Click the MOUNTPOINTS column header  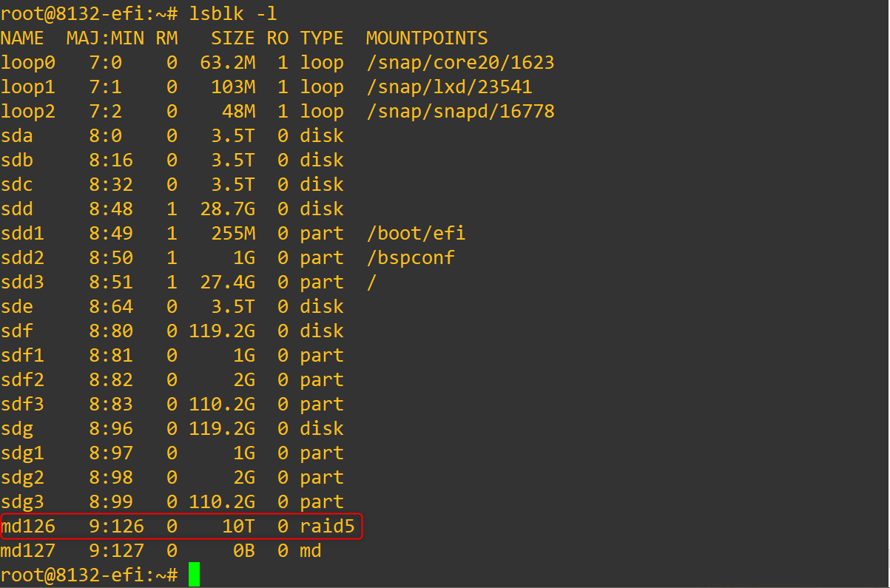[x=427, y=38]
